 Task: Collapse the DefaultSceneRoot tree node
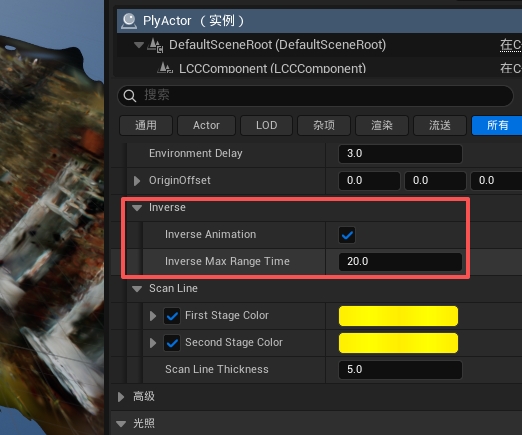click(138, 45)
